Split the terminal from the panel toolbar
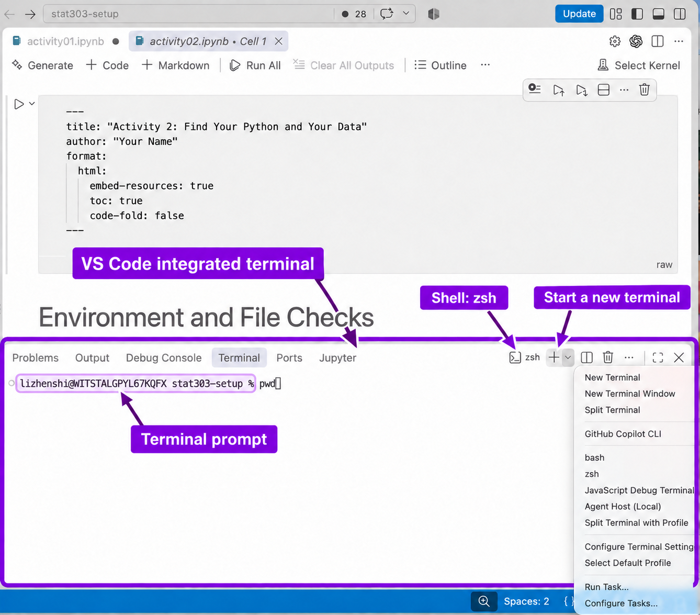 [587, 357]
